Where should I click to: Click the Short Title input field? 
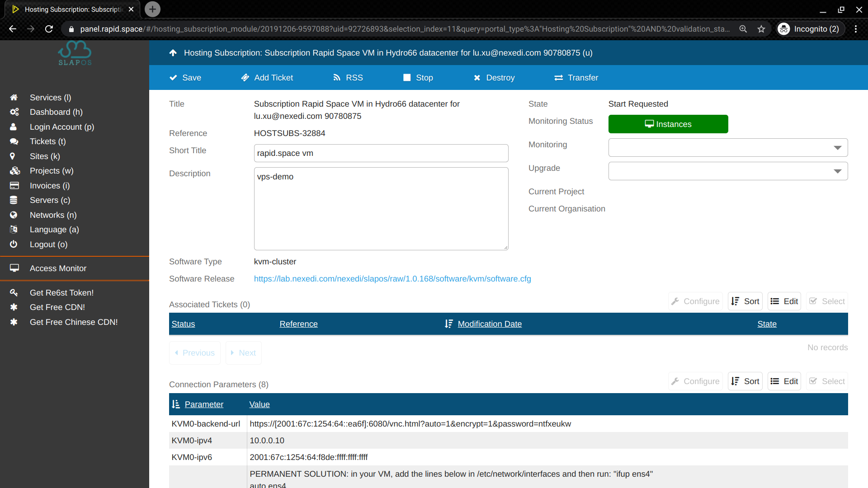pos(381,153)
